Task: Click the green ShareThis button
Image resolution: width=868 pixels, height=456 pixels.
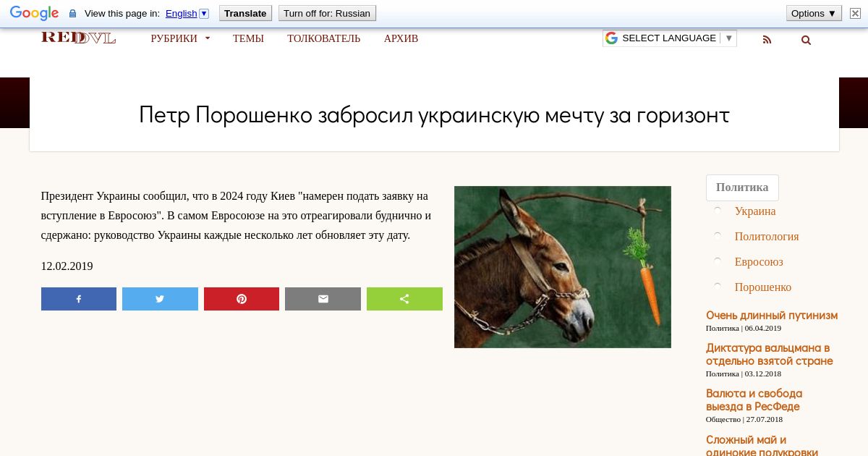Action: (x=404, y=299)
